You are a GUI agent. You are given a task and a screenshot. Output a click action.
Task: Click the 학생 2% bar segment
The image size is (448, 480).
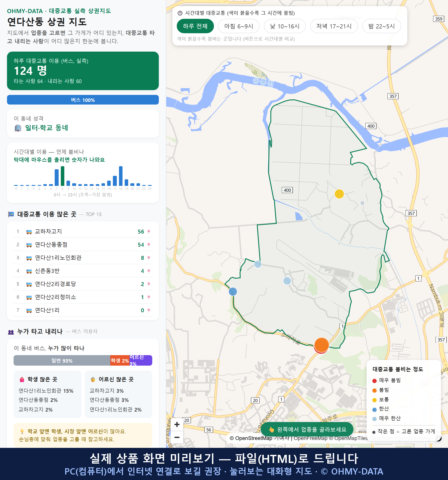[x=120, y=360]
